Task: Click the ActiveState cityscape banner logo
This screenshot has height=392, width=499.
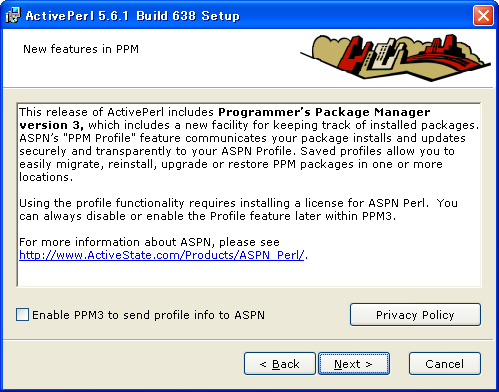Action: (395, 57)
